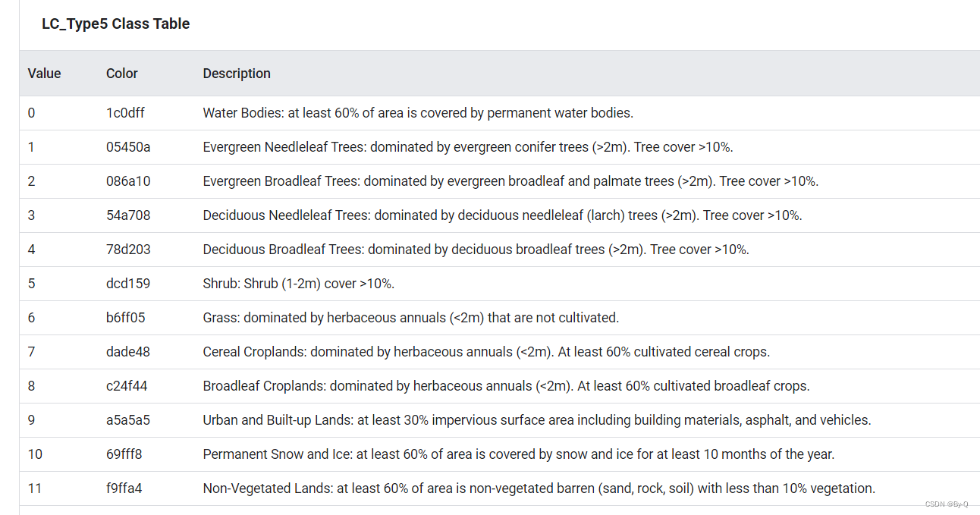Select the color code 05450a
Viewport: 980px width, 515px height.
[128, 147]
